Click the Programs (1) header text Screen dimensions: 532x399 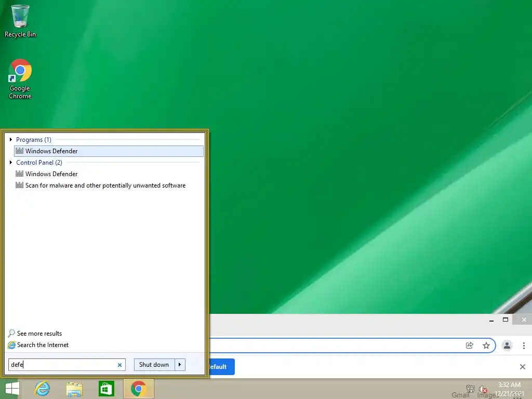34,139
